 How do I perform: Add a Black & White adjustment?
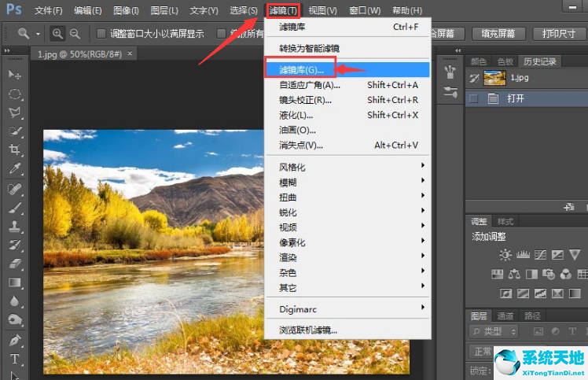pyautogui.click(x=531, y=274)
